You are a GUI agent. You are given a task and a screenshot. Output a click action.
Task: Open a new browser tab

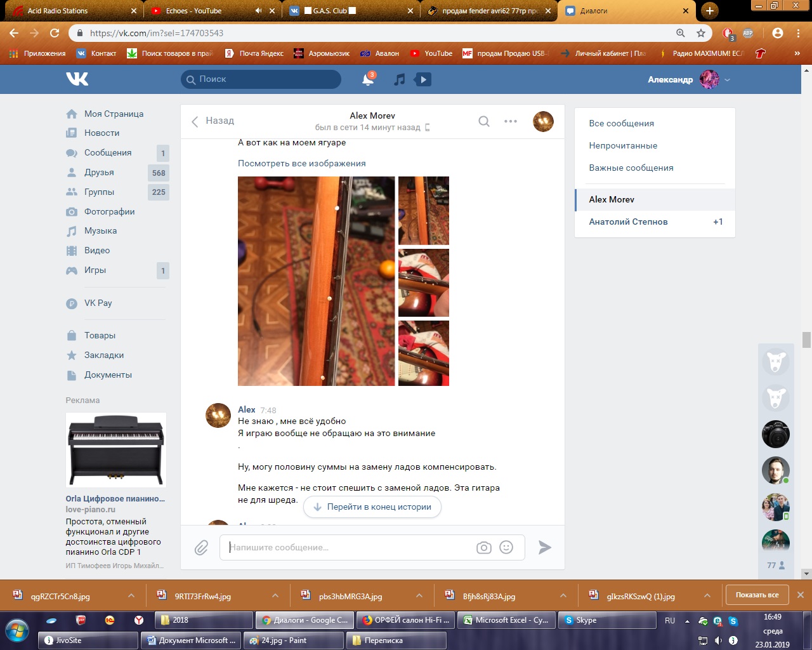pos(709,11)
